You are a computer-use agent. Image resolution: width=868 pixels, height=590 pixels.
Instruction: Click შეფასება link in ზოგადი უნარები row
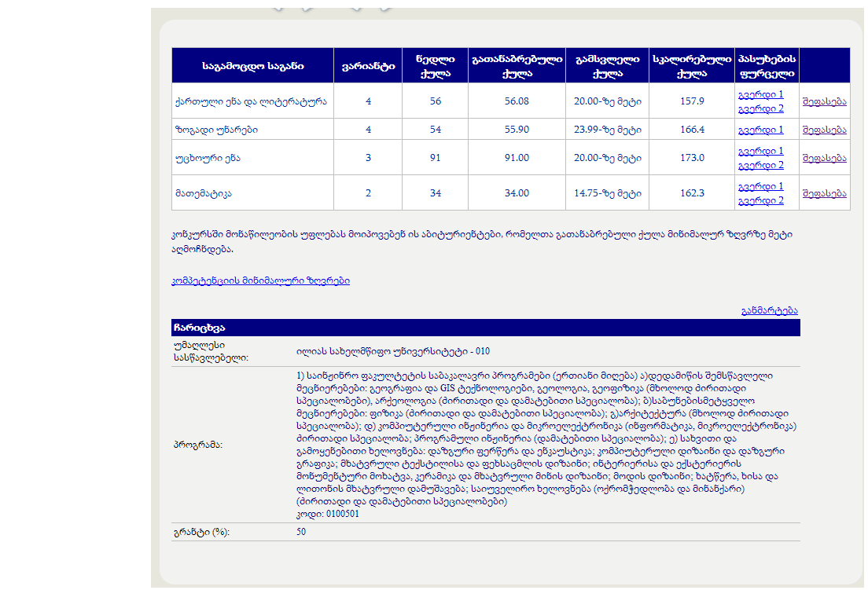click(824, 130)
